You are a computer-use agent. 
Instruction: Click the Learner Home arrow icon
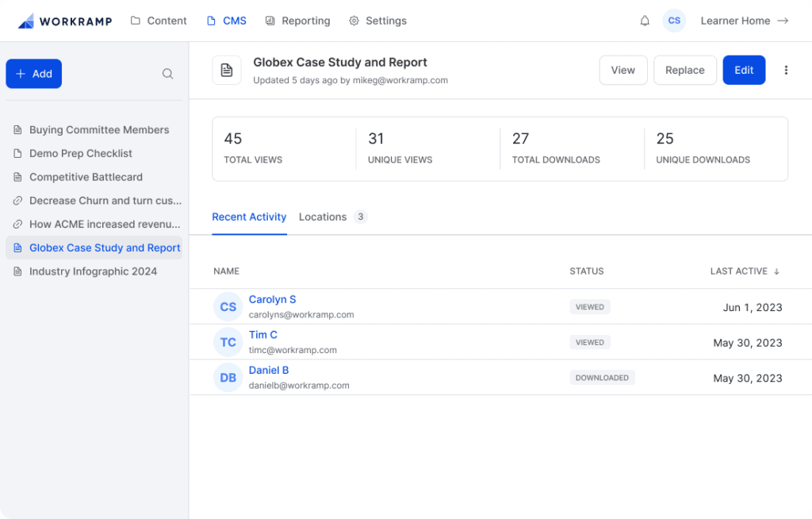coord(783,21)
